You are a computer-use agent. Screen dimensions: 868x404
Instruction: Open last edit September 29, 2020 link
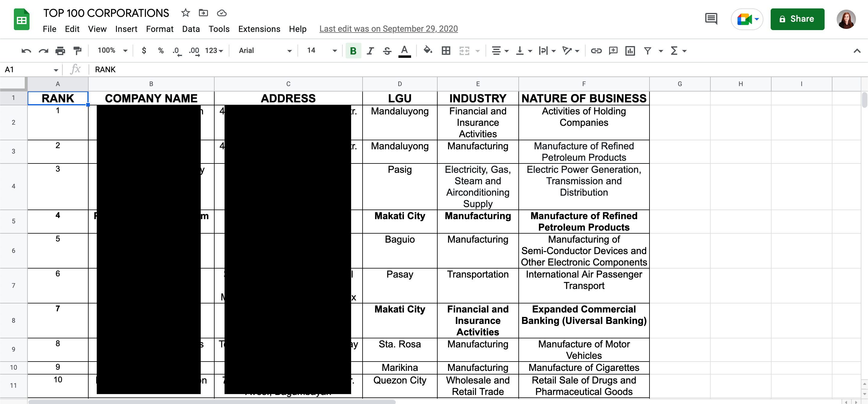tap(388, 29)
